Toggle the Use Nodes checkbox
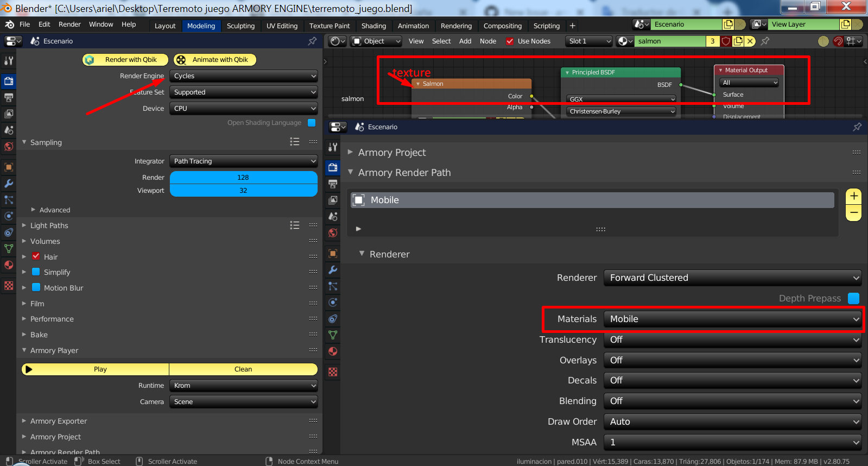 coord(510,41)
